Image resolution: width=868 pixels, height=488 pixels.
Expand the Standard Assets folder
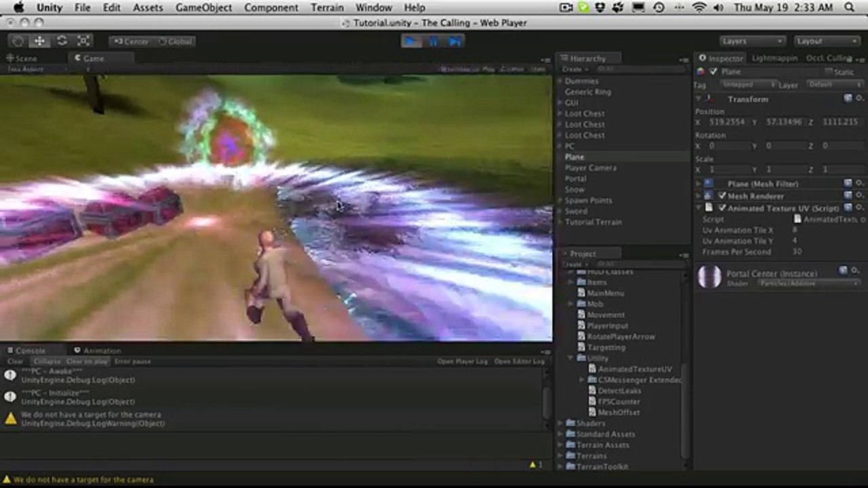pos(561,434)
